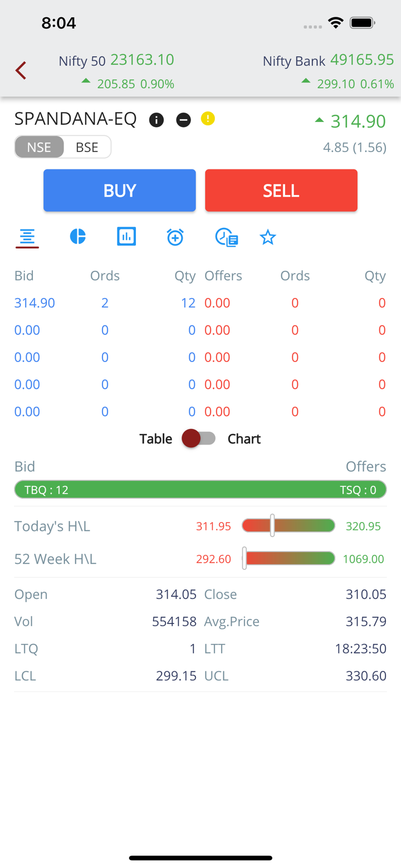Open the pie chart tab icon
Image resolution: width=401 pixels, height=868 pixels.
pos(78,237)
